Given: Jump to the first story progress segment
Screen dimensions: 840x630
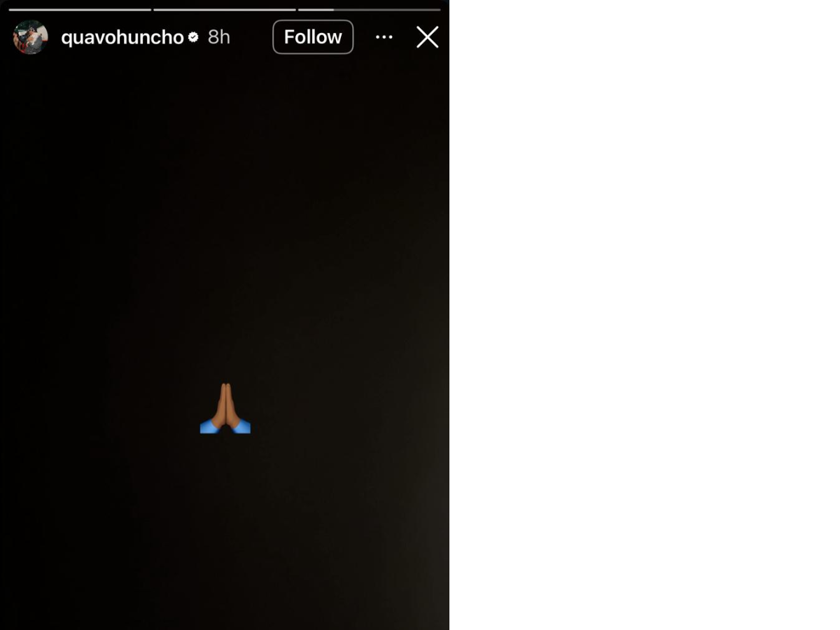Looking at the screenshot, I should pyautogui.click(x=80, y=10).
